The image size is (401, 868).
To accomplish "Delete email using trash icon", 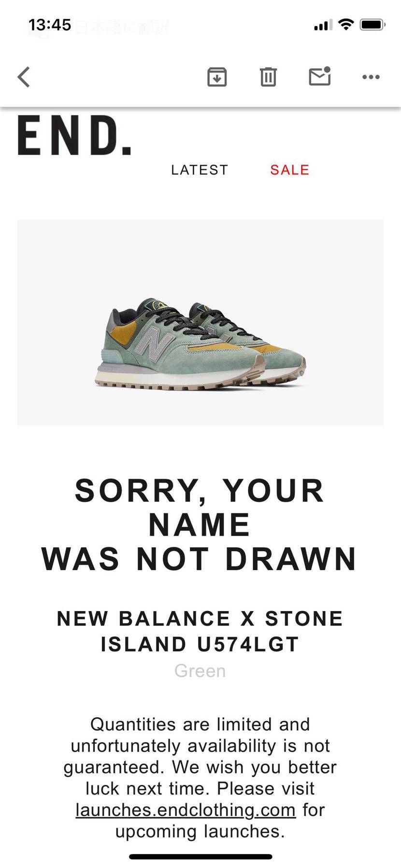I will coord(268,77).
